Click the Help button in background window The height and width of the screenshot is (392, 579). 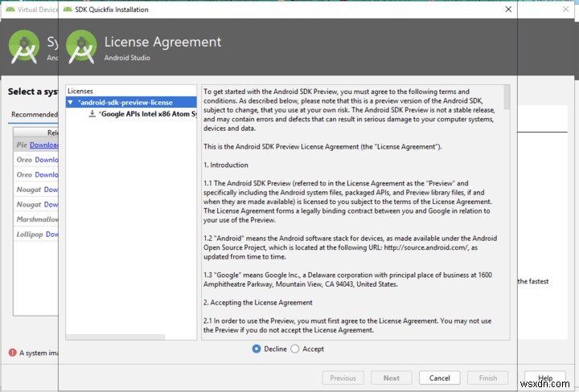click(x=545, y=378)
